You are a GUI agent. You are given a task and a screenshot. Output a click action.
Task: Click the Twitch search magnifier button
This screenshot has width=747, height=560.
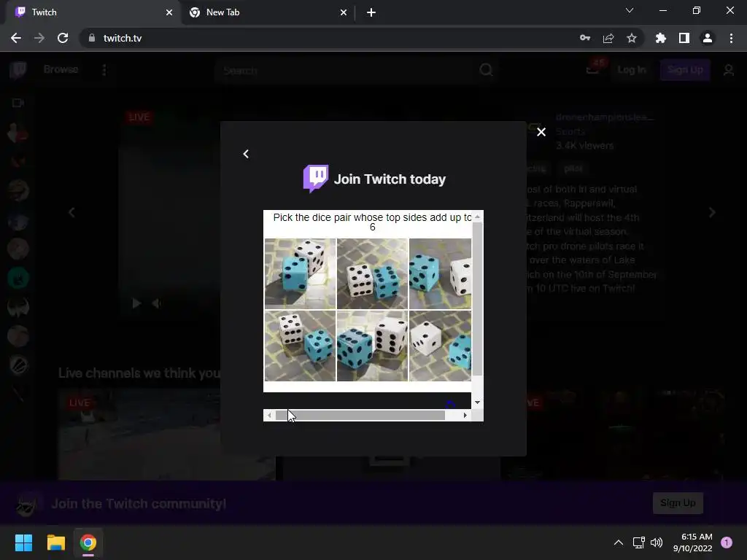click(486, 70)
